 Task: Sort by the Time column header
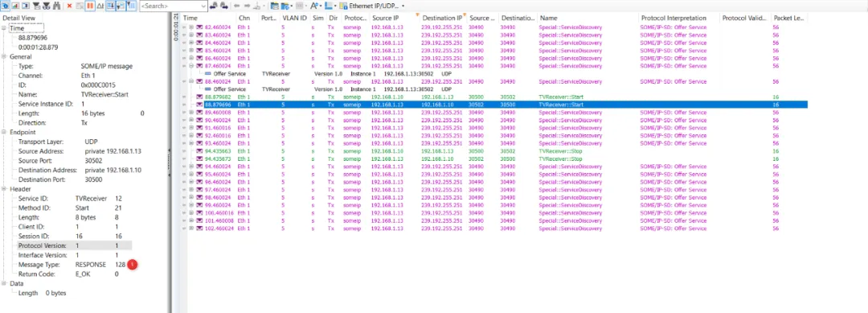[x=208, y=19]
